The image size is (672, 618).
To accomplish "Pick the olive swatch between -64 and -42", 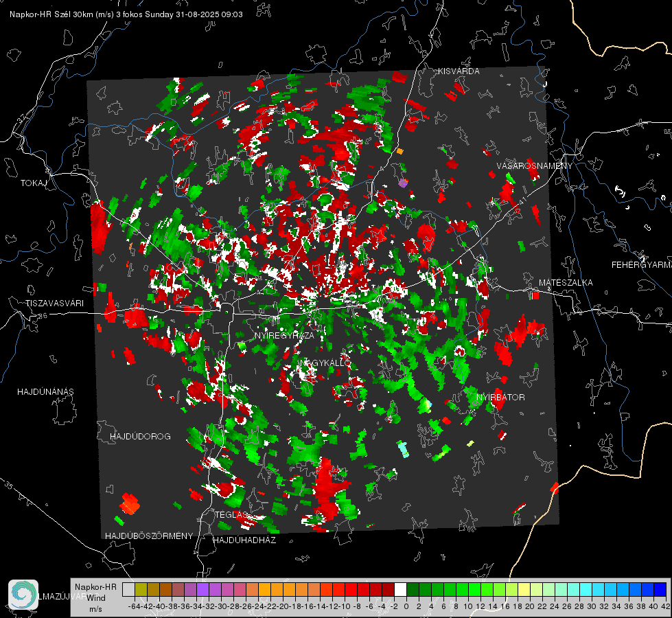I will pyautogui.click(x=141, y=590).
